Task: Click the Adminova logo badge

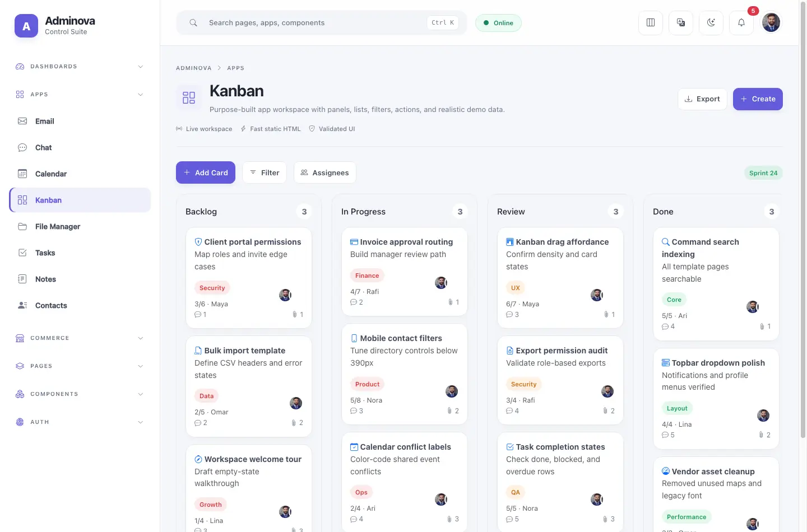Action: (26, 26)
